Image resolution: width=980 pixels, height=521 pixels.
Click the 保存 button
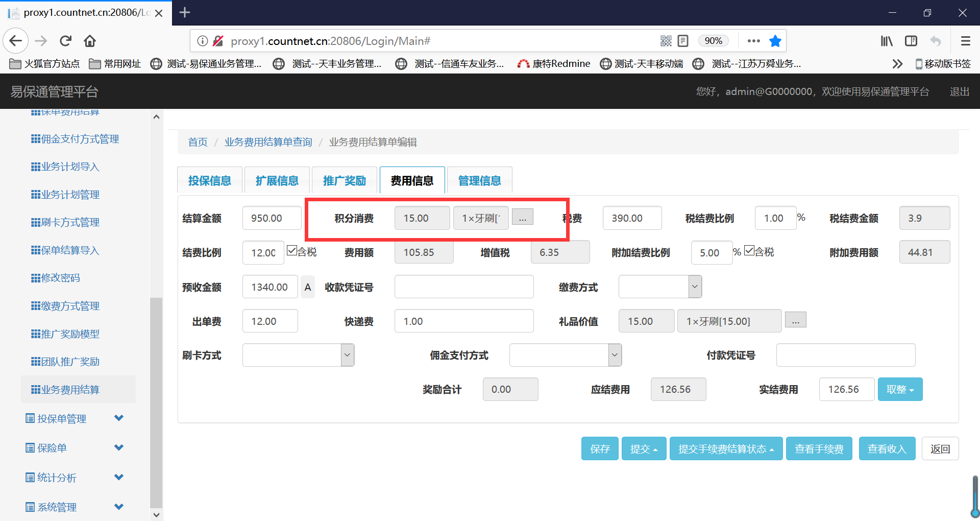pyautogui.click(x=600, y=448)
